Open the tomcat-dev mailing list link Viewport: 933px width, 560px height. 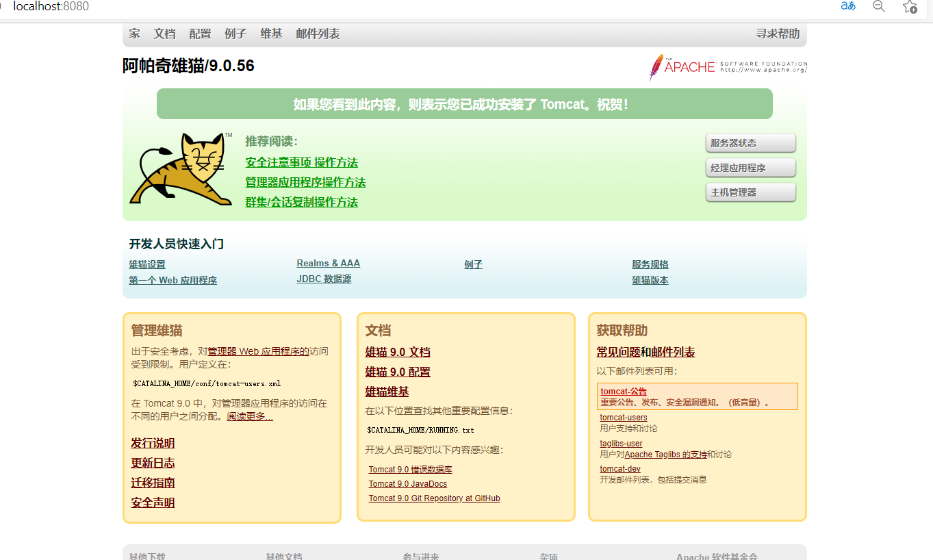[620, 469]
